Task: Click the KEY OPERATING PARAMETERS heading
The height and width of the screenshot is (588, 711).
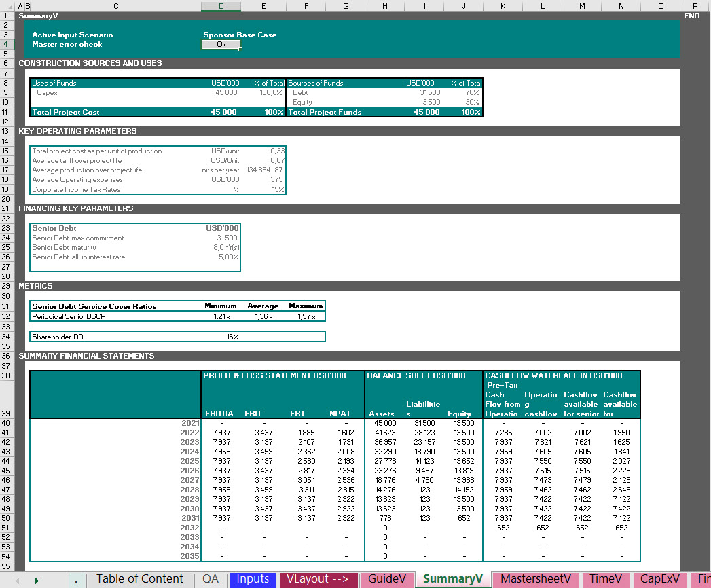Action: coord(77,131)
